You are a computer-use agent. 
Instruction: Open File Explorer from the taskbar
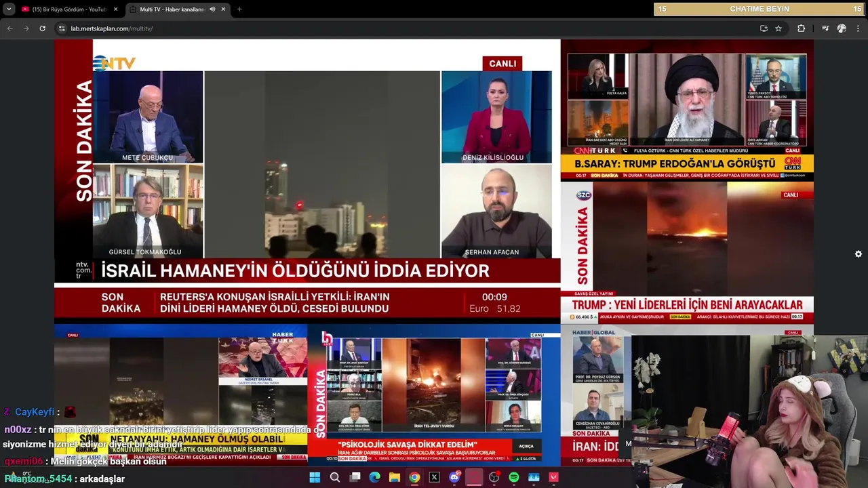pos(395,477)
